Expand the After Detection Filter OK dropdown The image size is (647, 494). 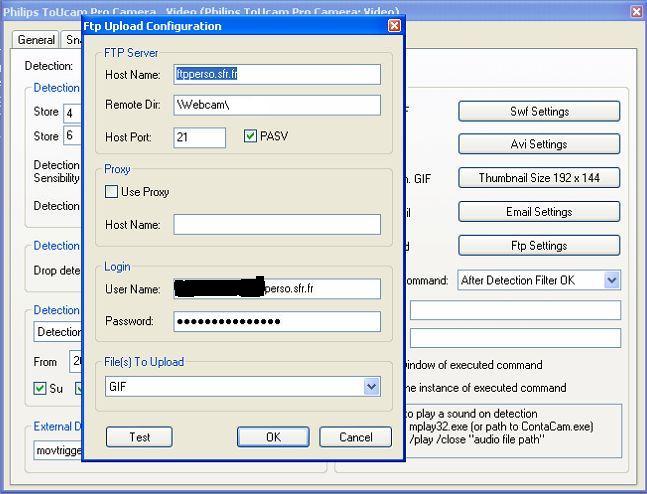tap(611, 281)
